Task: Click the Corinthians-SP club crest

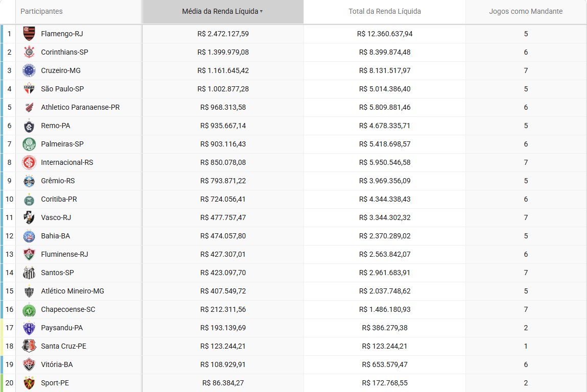Action: click(29, 52)
